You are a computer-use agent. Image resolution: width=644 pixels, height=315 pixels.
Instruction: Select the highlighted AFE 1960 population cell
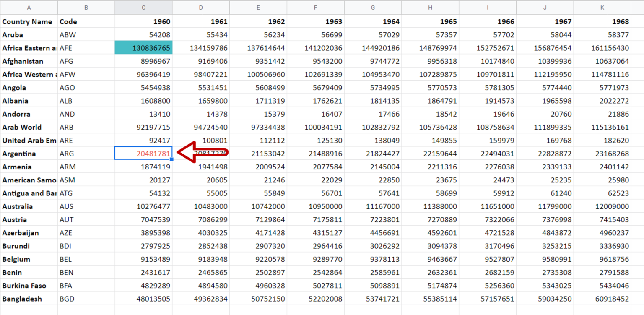coord(143,48)
